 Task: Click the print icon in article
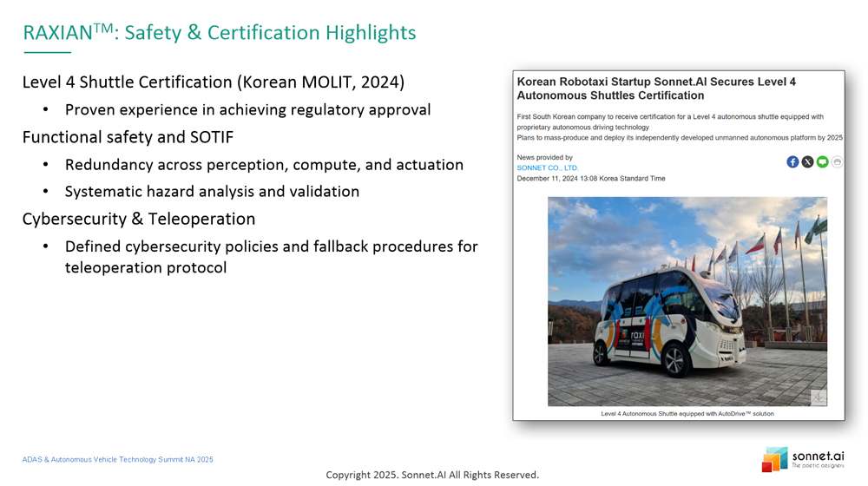click(x=837, y=162)
